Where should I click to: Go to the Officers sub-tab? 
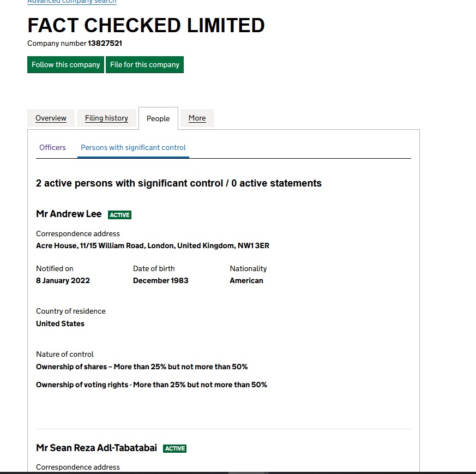pos(52,147)
